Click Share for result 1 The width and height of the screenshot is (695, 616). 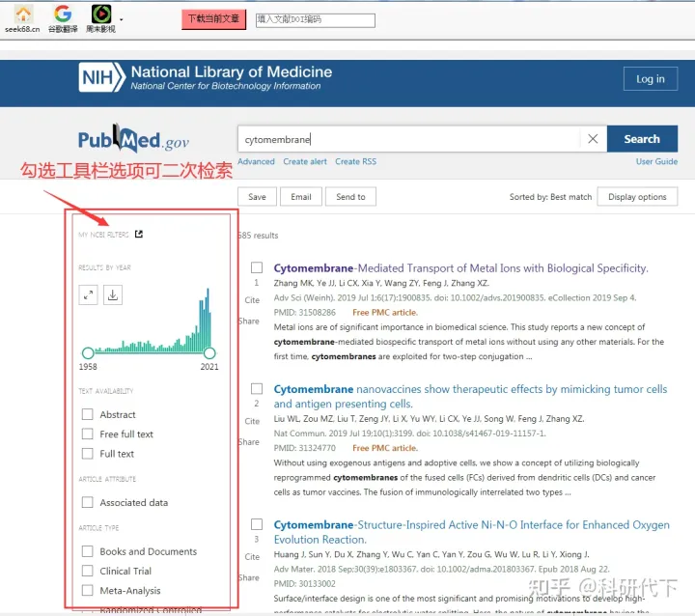pyautogui.click(x=249, y=322)
